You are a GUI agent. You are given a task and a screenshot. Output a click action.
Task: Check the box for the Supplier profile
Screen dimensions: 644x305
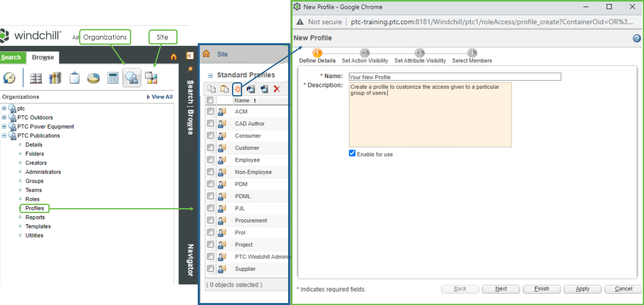(210, 269)
